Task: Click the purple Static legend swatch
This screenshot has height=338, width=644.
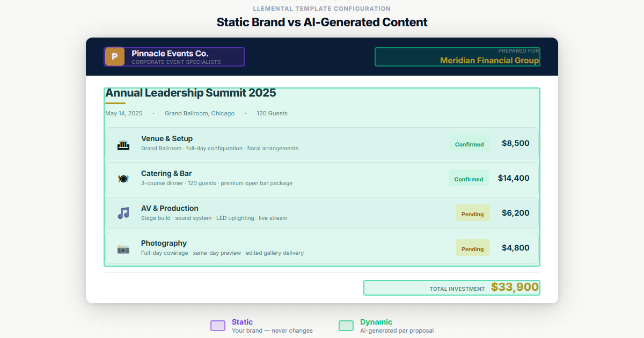Action: [x=218, y=325]
